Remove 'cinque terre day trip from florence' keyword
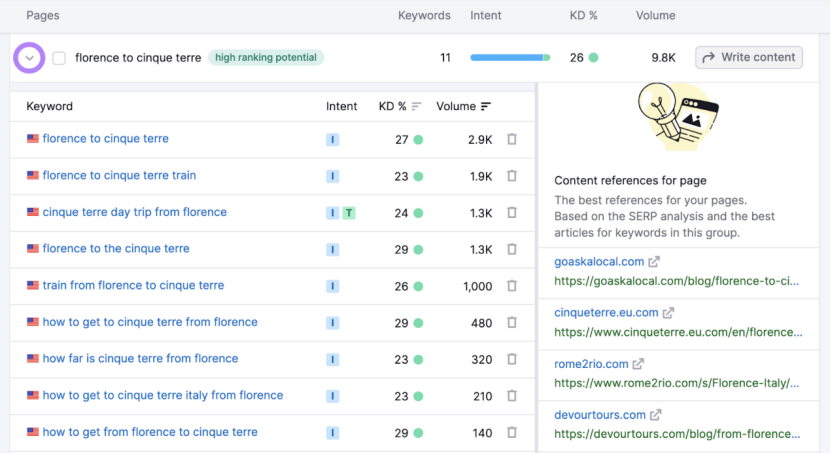831x454 pixels. 512,213
